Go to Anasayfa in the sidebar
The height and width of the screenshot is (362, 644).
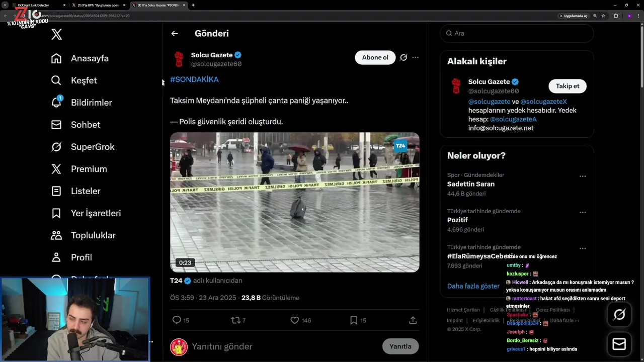click(x=80, y=58)
